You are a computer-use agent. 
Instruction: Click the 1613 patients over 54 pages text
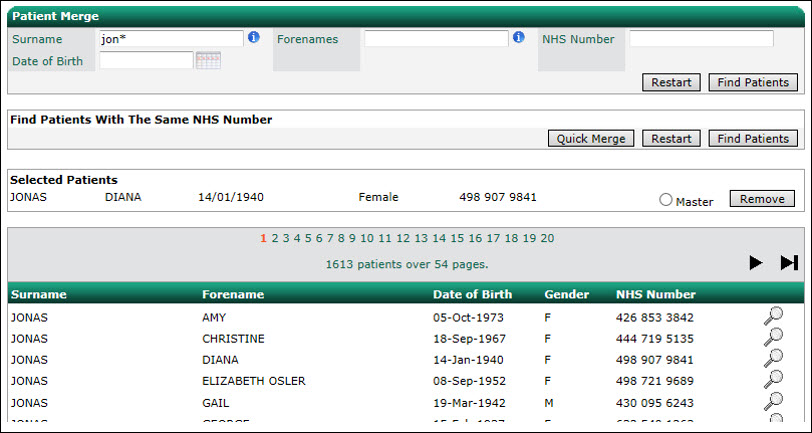(x=407, y=264)
